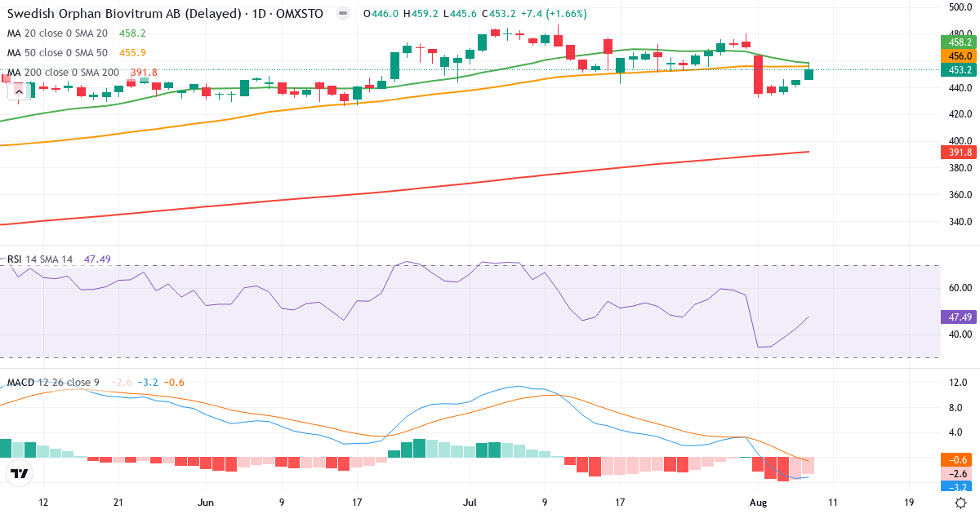This screenshot has height=514, width=980.
Task: Click the '+7.4 (+1.66%)' change value
Action: [555, 14]
